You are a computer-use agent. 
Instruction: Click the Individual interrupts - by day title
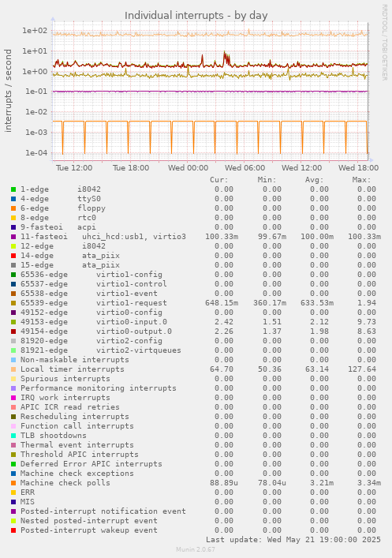(196, 16)
